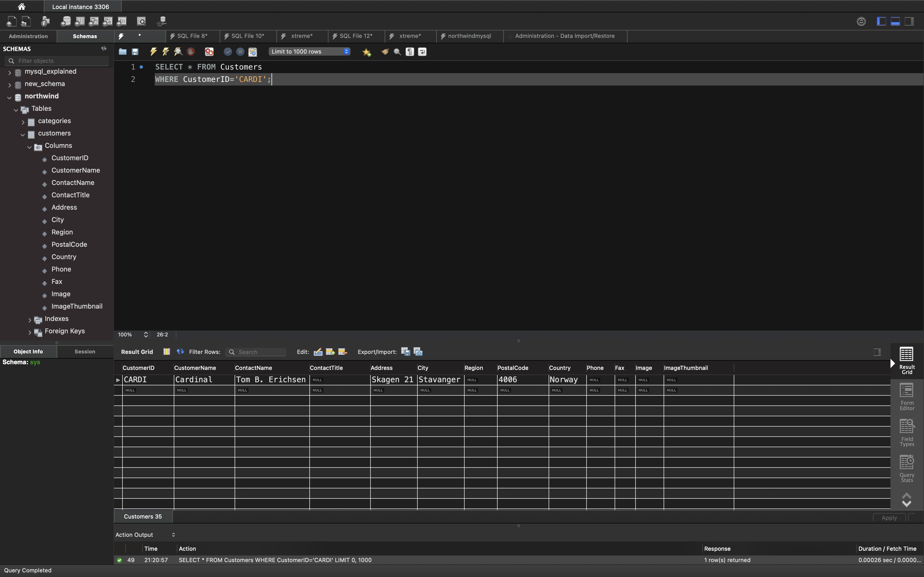
Task: Open Query Stats panel icon
Action: 906,469
